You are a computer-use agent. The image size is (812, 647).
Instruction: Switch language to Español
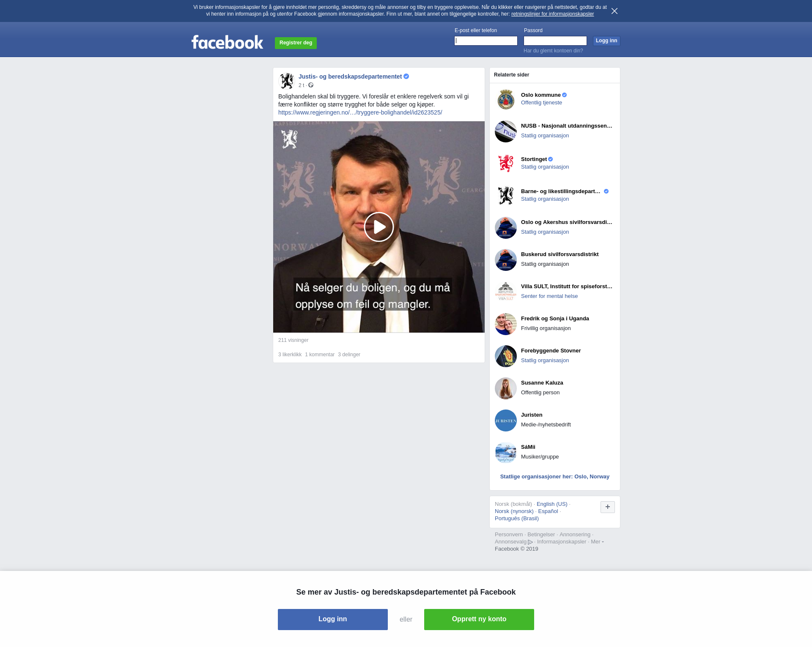click(548, 511)
